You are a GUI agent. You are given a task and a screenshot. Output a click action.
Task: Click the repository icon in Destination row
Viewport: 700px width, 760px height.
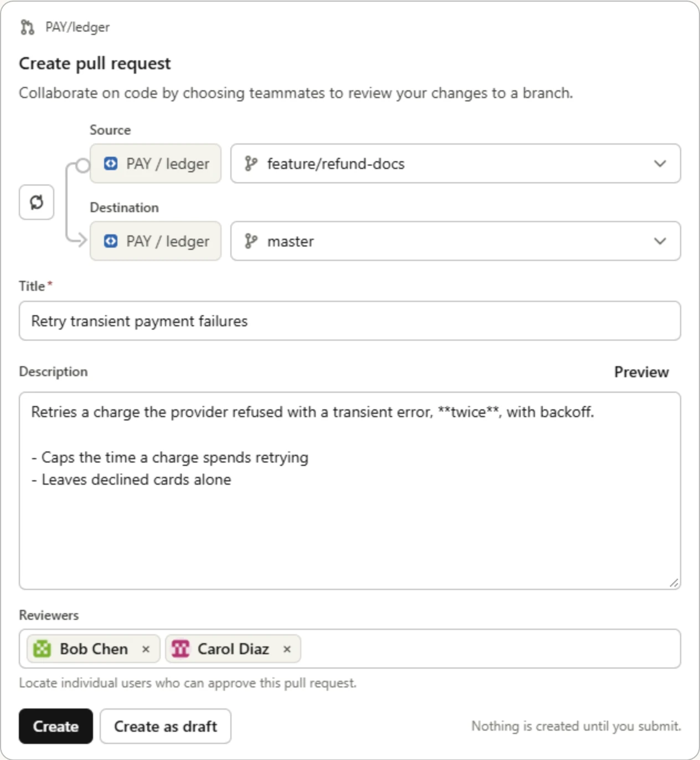click(111, 241)
